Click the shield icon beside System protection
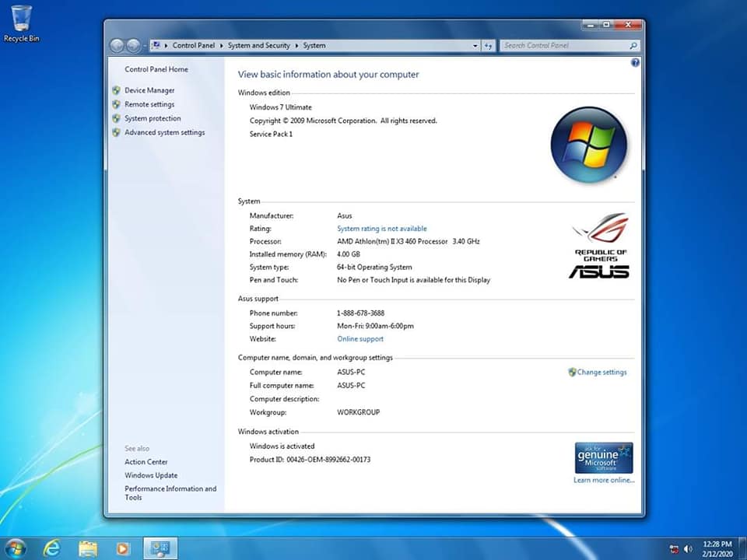Screen dimensions: 747x560 [x=116, y=118]
